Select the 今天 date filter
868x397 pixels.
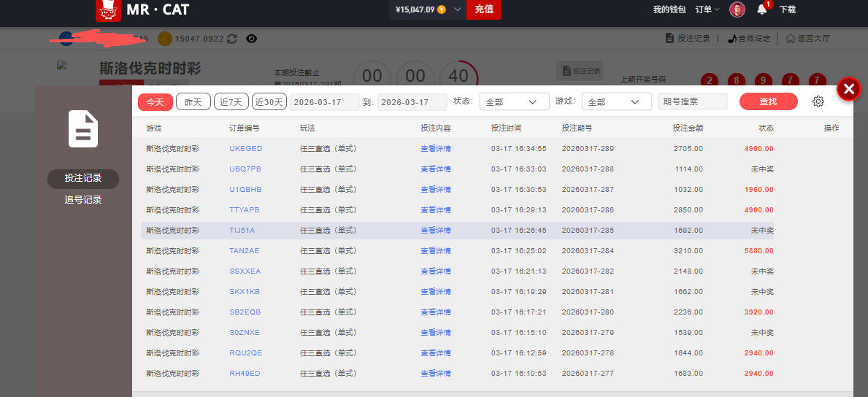(x=155, y=102)
